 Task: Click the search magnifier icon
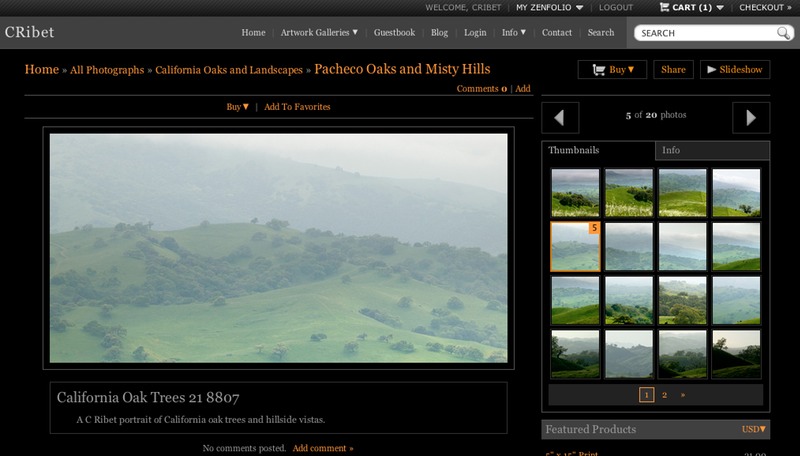point(783,33)
